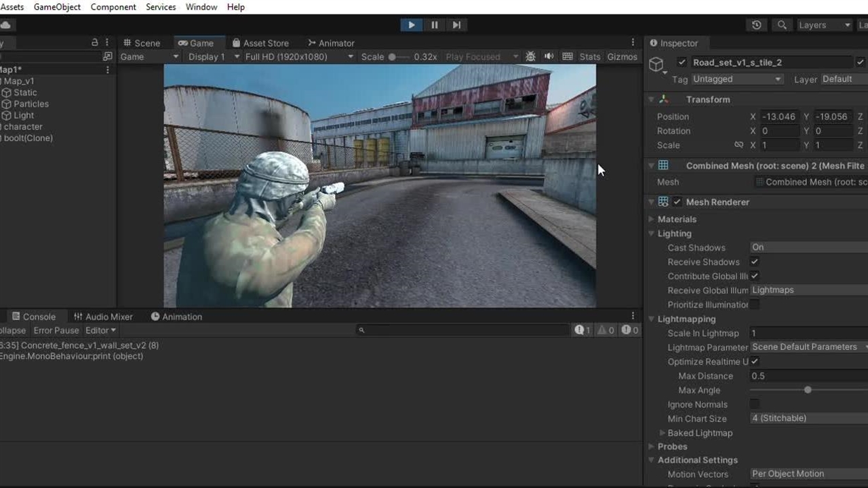Image resolution: width=868 pixels, height=488 pixels.
Task: Click the Max Angle slider handle
Action: click(x=808, y=390)
